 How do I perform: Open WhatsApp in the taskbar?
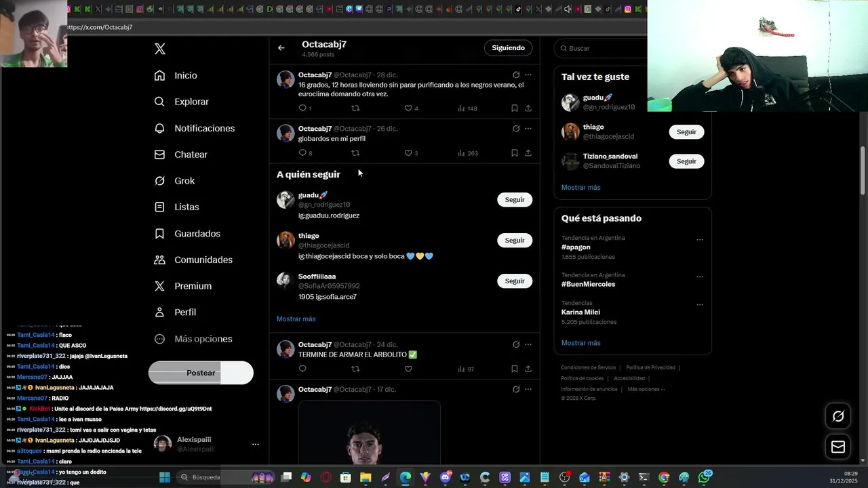pos(705,477)
